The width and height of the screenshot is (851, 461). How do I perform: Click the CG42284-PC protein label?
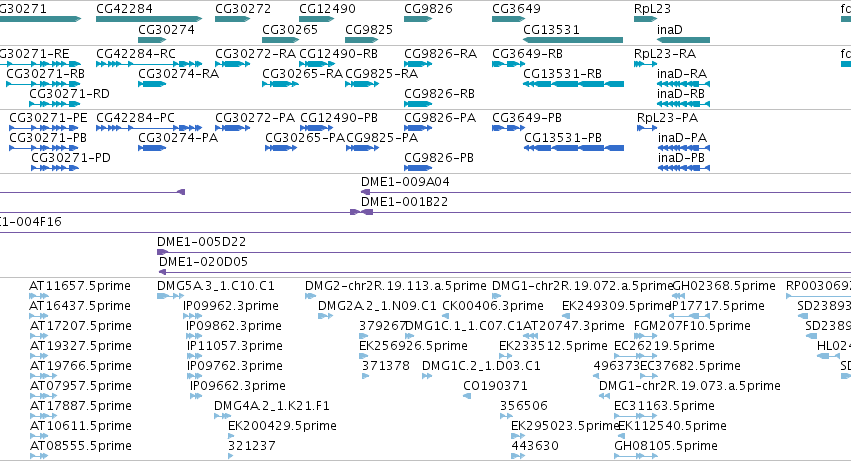[x=135, y=118]
